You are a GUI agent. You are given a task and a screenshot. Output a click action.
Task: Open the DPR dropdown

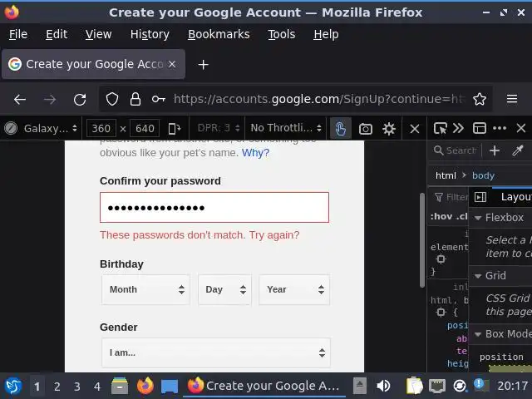(x=219, y=128)
